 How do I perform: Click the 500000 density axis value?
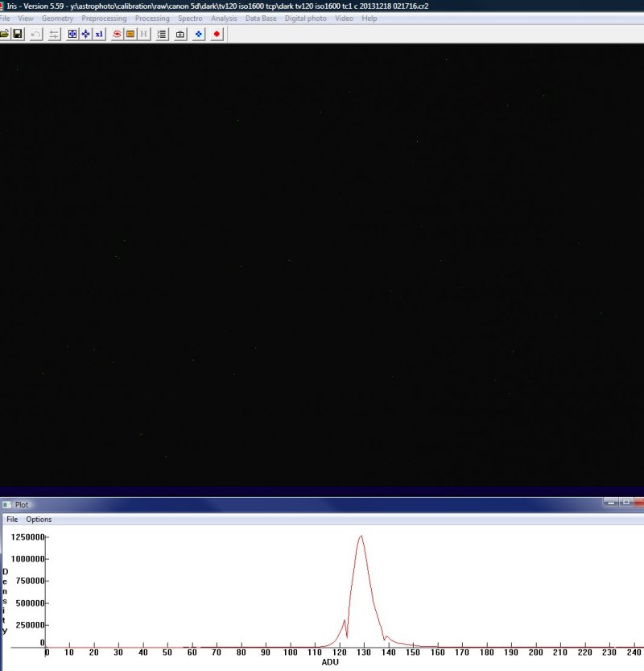pyautogui.click(x=30, y=603)
